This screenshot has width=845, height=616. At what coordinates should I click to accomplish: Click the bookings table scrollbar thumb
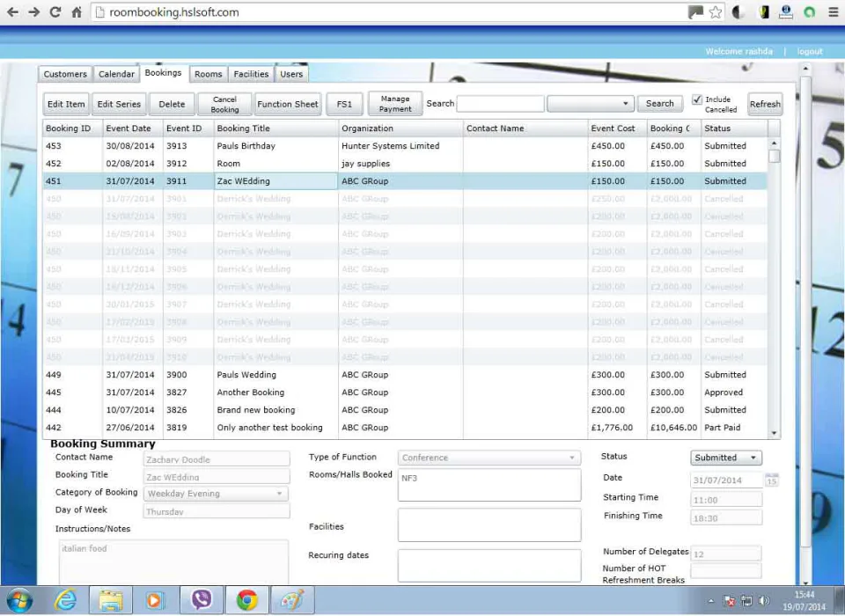point(775,156)
